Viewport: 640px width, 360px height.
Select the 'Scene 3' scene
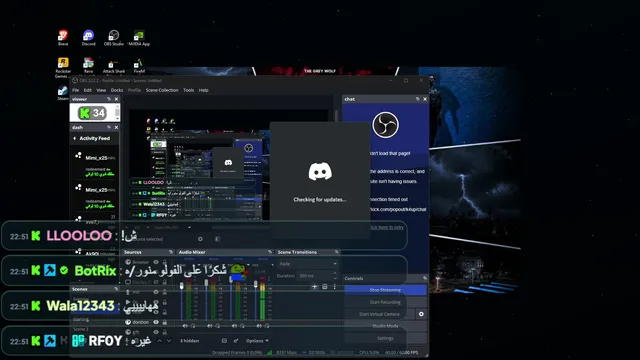tap(80, 329)
